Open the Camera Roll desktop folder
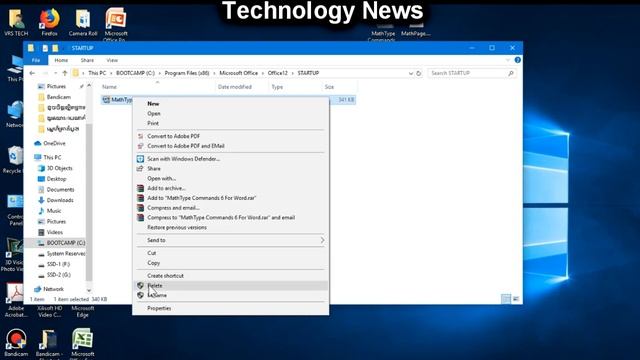 pos(83,22)
